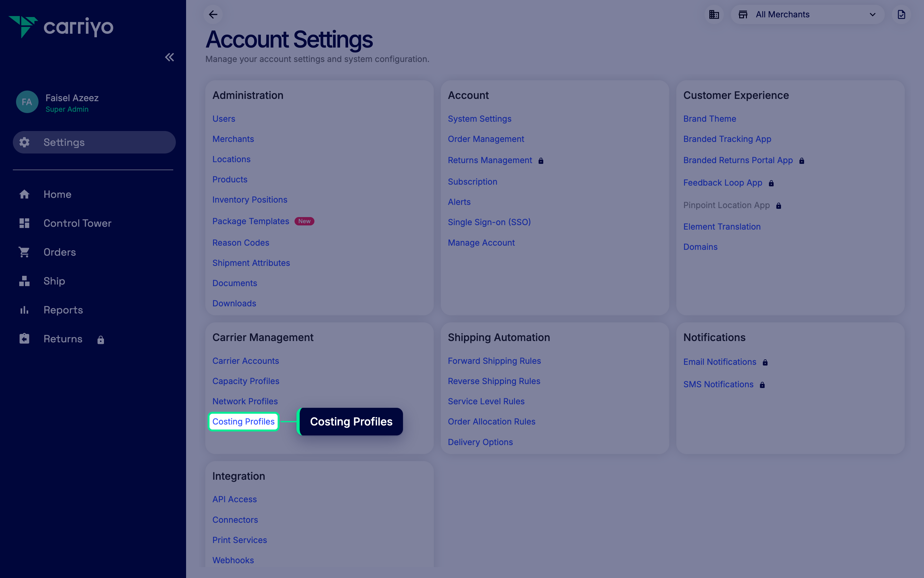Open Order Allocation Rules
Image resolution: width=924 pixels, height=578 pixels.
coord(492,422)
